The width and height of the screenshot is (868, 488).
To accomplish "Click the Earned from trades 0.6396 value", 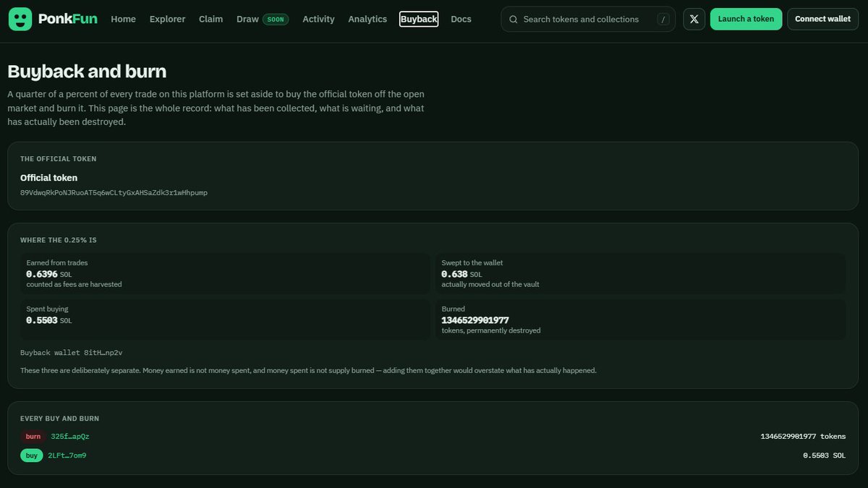I will [x=42, y=274].
